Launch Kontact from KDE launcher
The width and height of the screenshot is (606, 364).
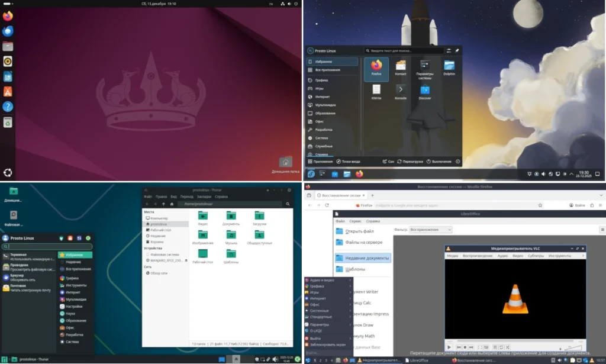pyautogui.click(x=401, y=68)
